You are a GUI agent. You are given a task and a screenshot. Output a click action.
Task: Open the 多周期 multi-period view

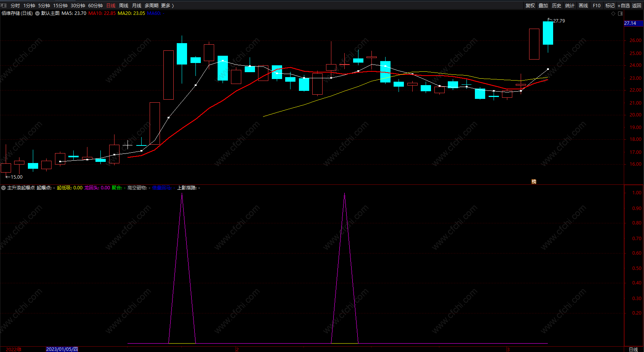(152, 5)
